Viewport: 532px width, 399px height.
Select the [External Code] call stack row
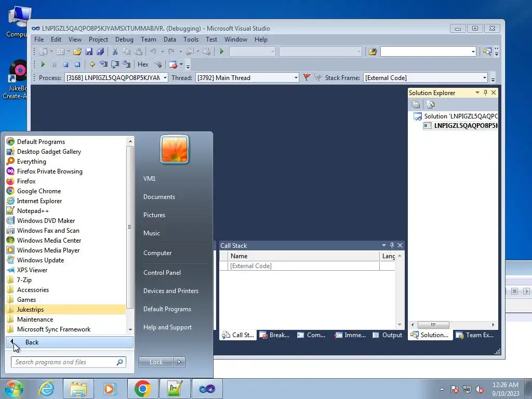307,266
